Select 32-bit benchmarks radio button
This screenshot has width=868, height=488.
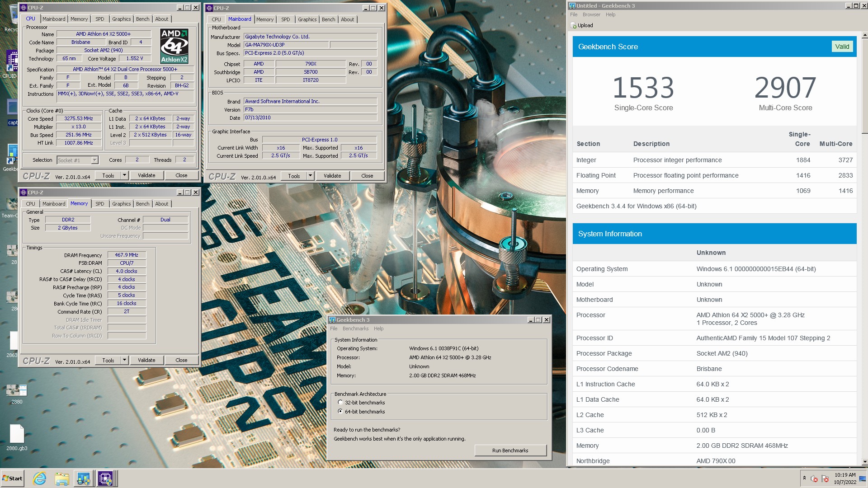[x=340, y=403]
